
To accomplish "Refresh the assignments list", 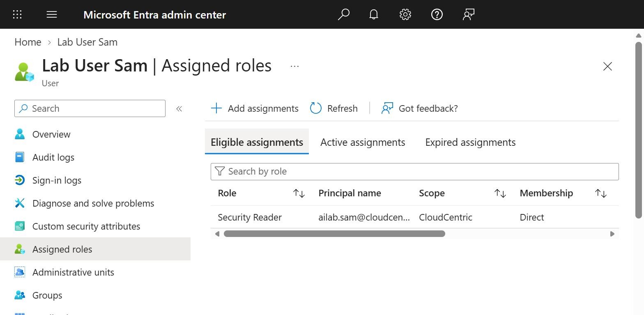I will coord(334,108).
